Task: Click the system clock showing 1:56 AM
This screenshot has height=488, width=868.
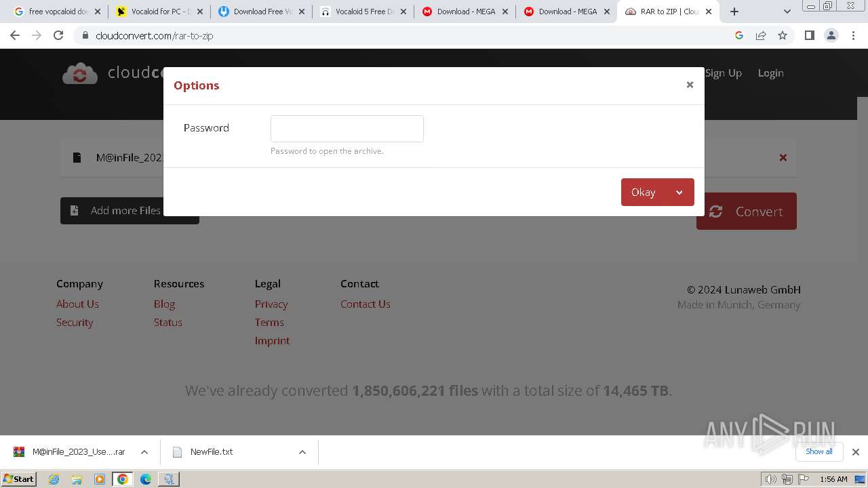Action: (833, 479)
